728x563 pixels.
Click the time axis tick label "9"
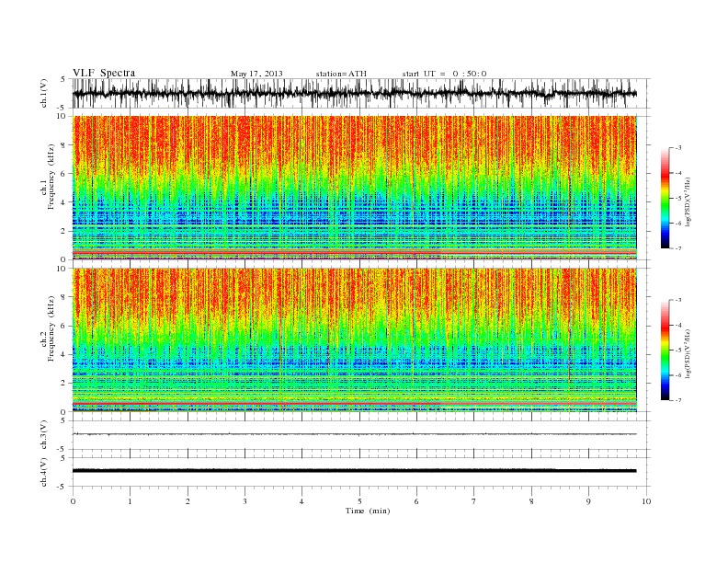click(588, 501)
